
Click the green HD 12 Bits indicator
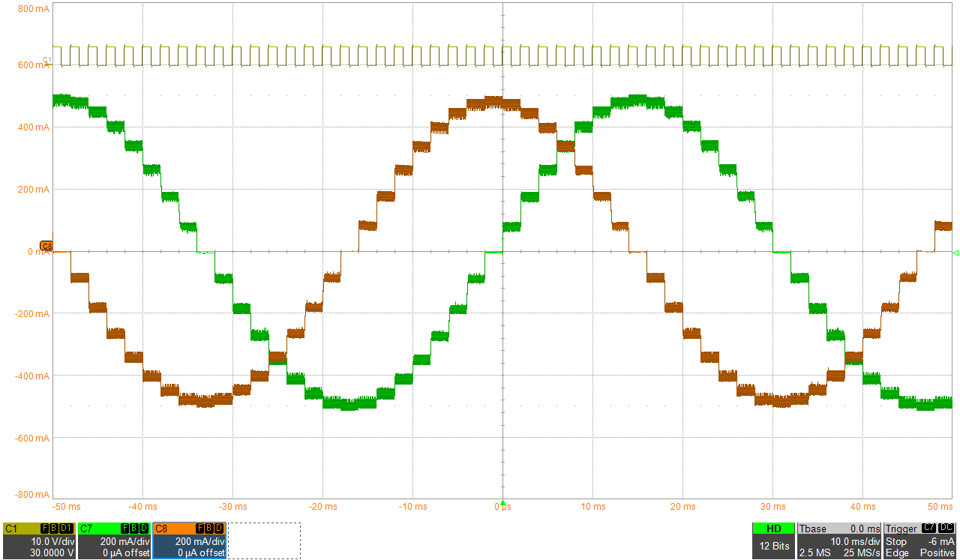(x=773, y=540)
